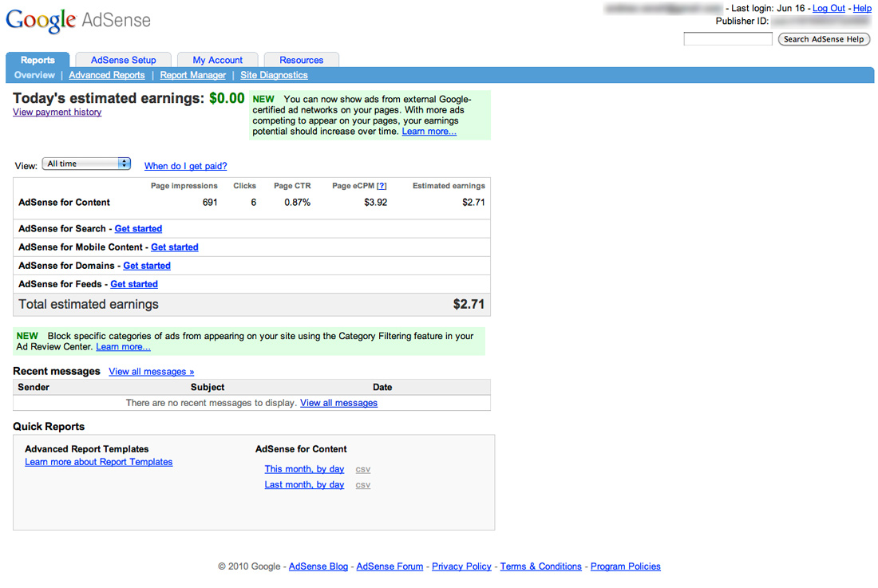Click the $2.71 Total estimated earnings value

pyautogui.click(x=469, y=304)
